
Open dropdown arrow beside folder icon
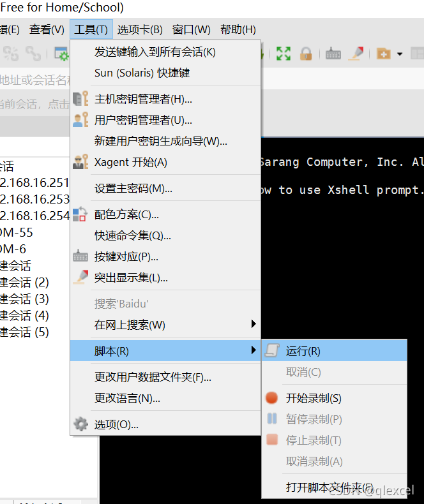[x=400, y=54]
